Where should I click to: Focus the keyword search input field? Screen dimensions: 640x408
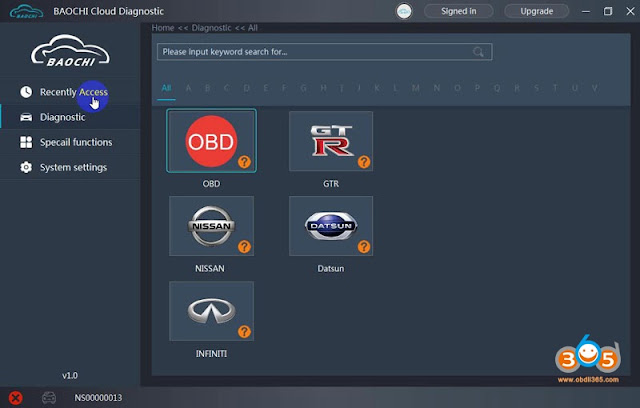[x=324, y=52]
